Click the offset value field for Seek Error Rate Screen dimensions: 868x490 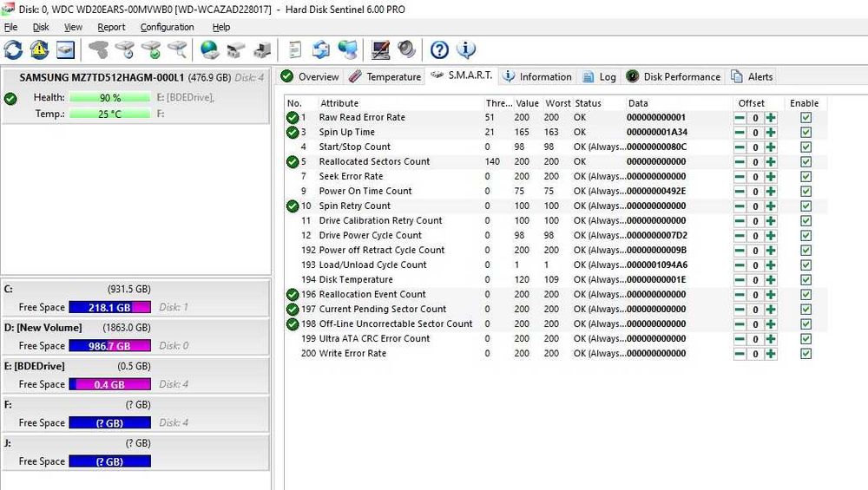tap(755, 176)
